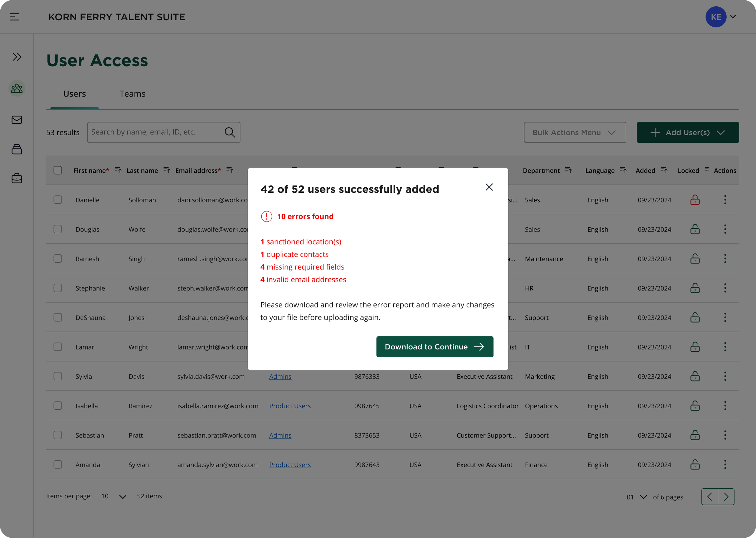Open actions menu for Amanda Sylvian

(725, 464)
